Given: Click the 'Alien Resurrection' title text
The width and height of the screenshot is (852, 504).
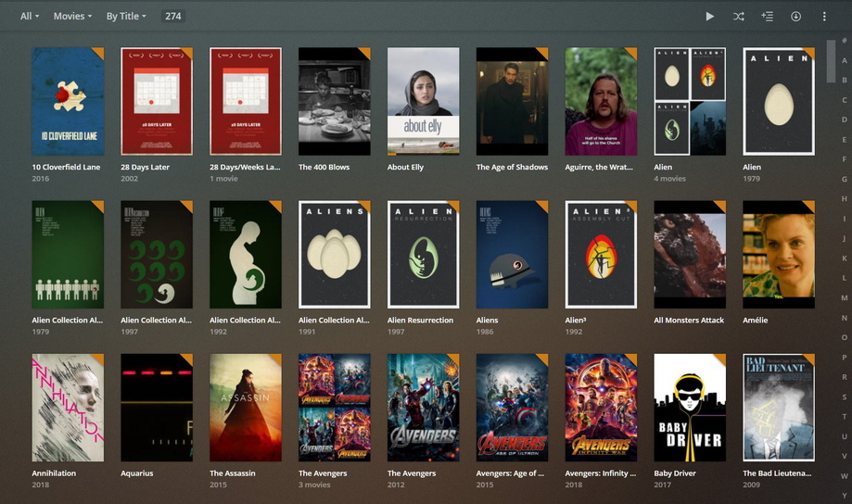Looking at the screenshot, I should 420,321.
